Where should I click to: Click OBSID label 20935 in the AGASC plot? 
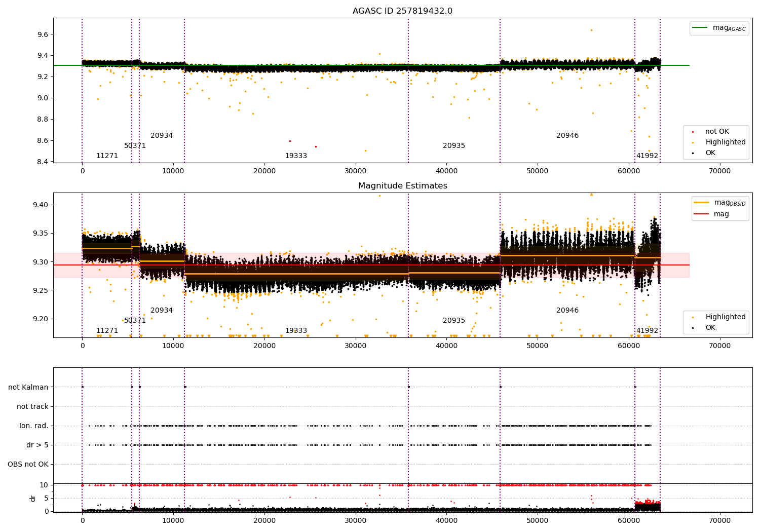(454, 146)
